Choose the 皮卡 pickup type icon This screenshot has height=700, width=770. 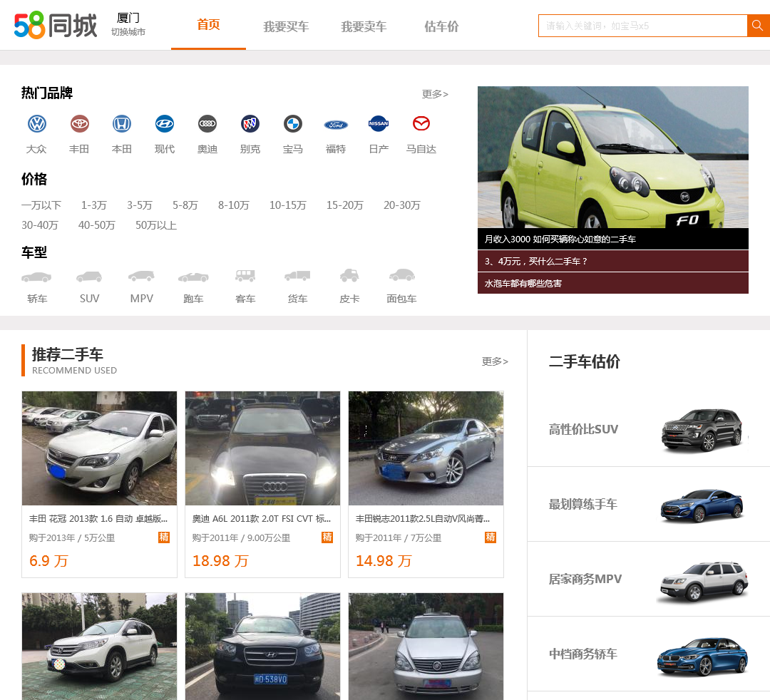coord(349,275)
